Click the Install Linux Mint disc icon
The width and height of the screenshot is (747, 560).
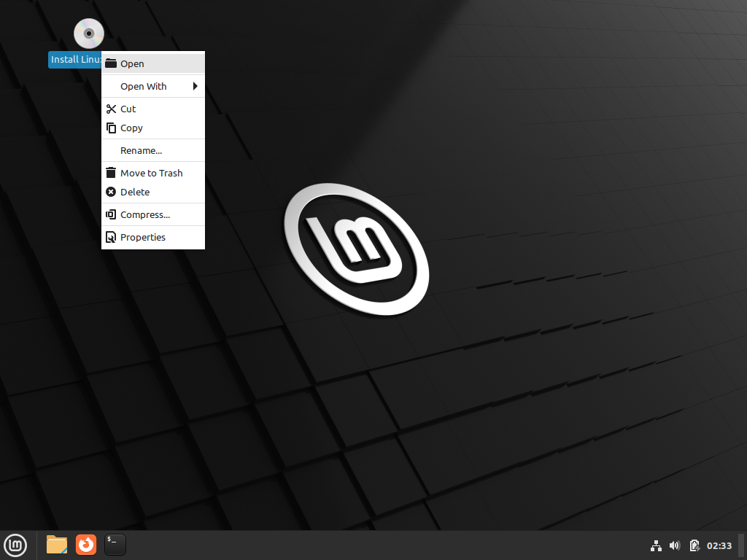coord(88,34)
